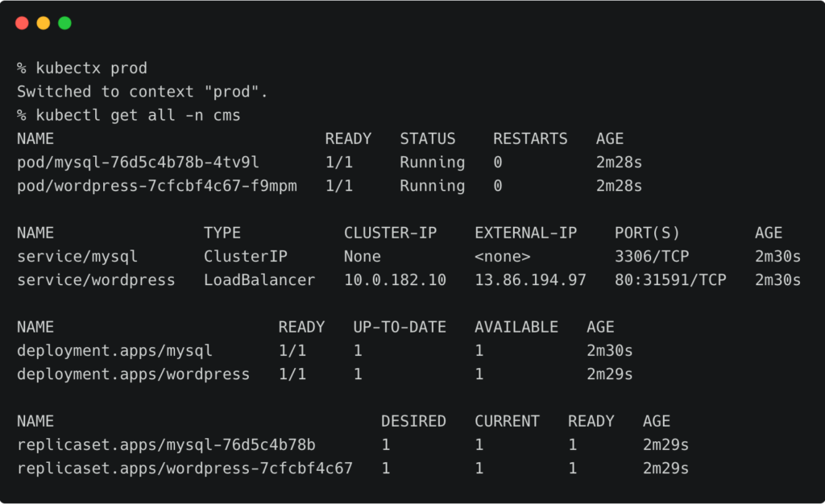
Task: Click the 'kubectl get all -n cms' command
Action: 128,115
